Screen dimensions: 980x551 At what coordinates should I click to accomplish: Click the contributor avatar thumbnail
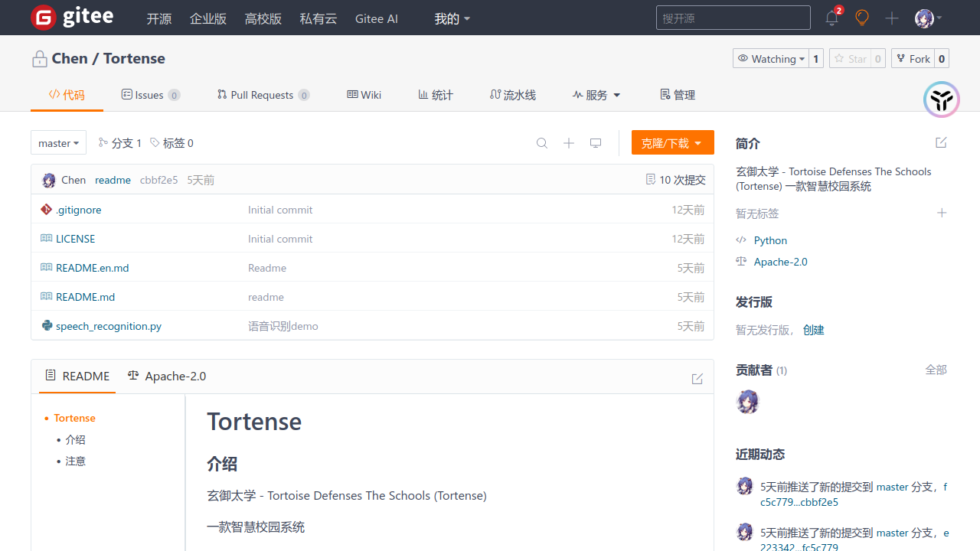point(747,402)
